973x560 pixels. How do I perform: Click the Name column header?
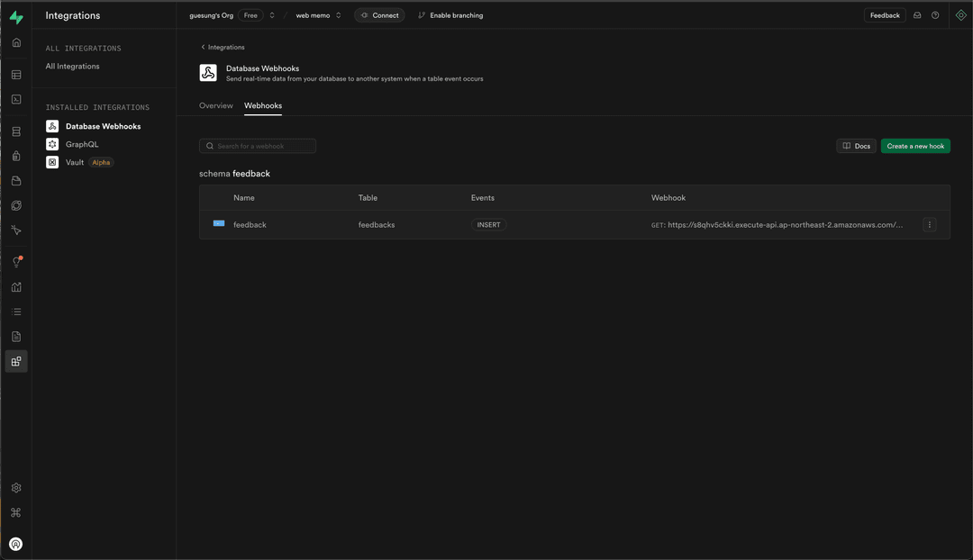[x=244, y=198]
